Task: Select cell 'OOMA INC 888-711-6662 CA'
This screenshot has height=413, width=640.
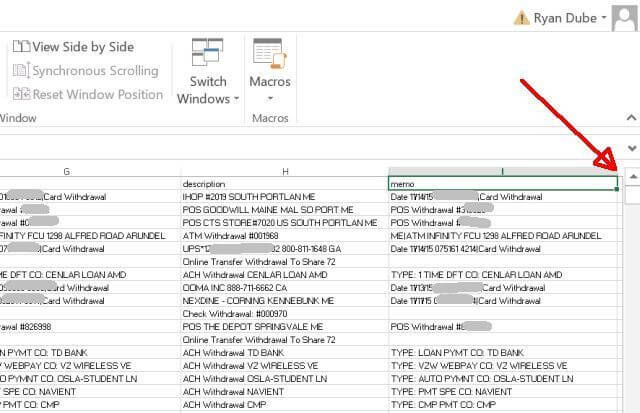Action: coord(284,288)
